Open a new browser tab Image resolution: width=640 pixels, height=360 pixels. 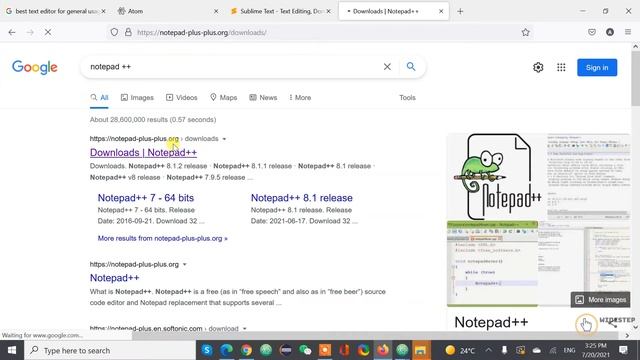460,11
